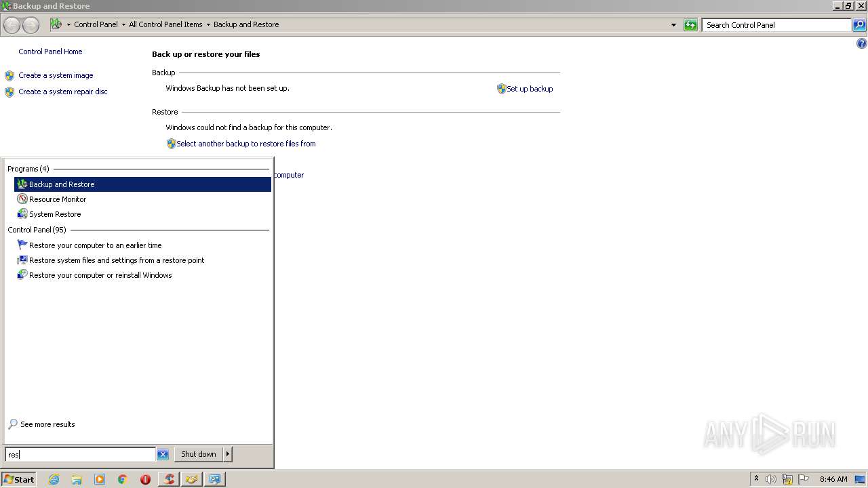
Task: Click the address bar Backup and Restore icon
Action: [56, 24]
